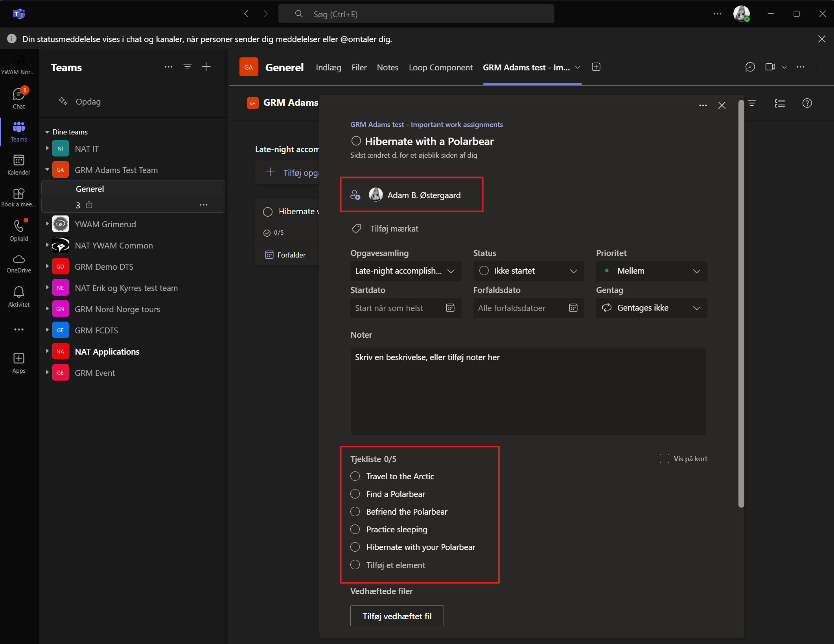Click the Tilføj mærkat tag icon
The image size is (834, 644).
pyautogui.click(x=356, y=229)
